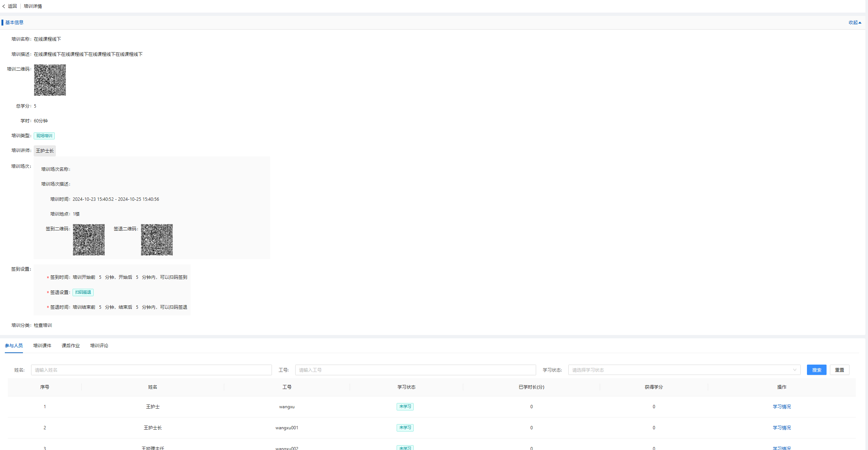Switch to the 培训课件 tab
This screenshot has width=868, height=450.
pyautogui.click(x=42, y=346)
